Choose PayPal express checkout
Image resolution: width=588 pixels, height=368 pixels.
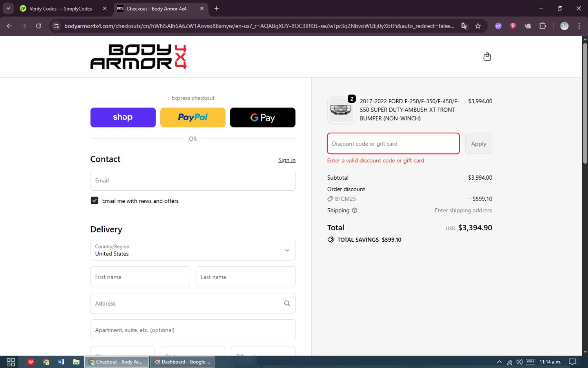tap(193, 117)
